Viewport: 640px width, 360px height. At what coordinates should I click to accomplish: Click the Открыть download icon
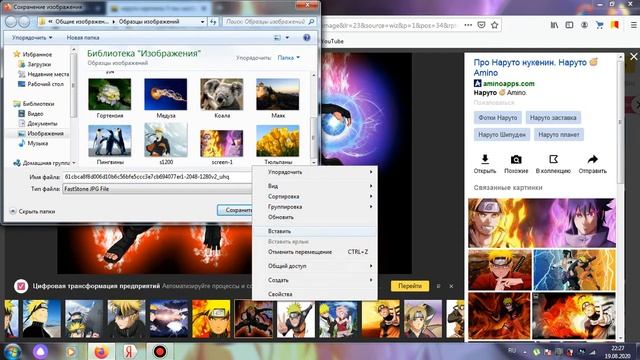click(485, 159)
